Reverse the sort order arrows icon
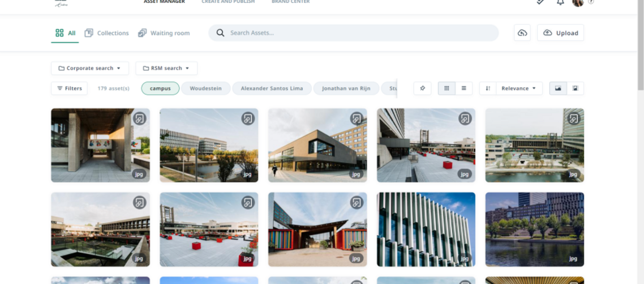 pos(488,88)
